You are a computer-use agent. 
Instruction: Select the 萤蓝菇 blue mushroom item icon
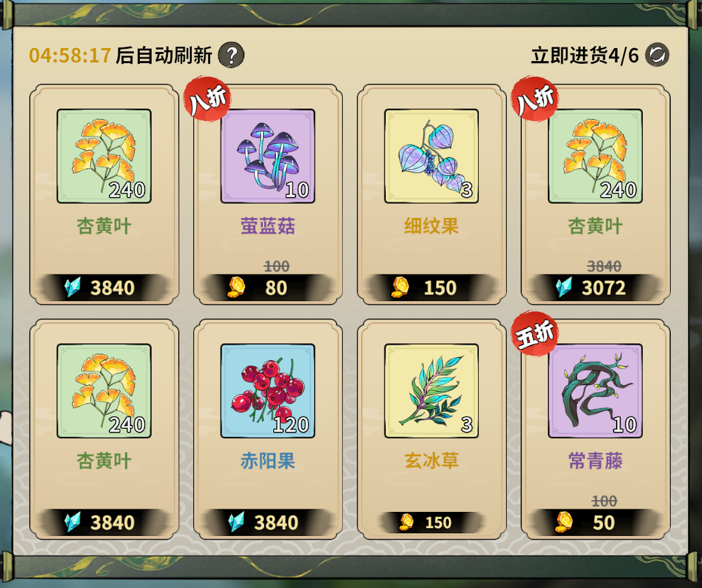coord(268,156)
